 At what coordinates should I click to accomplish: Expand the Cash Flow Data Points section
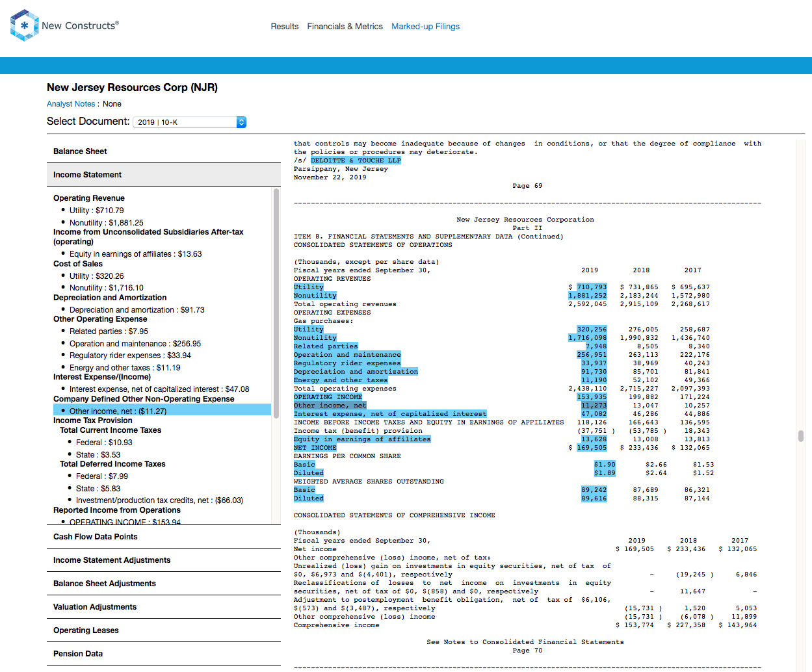click(164, 537)
